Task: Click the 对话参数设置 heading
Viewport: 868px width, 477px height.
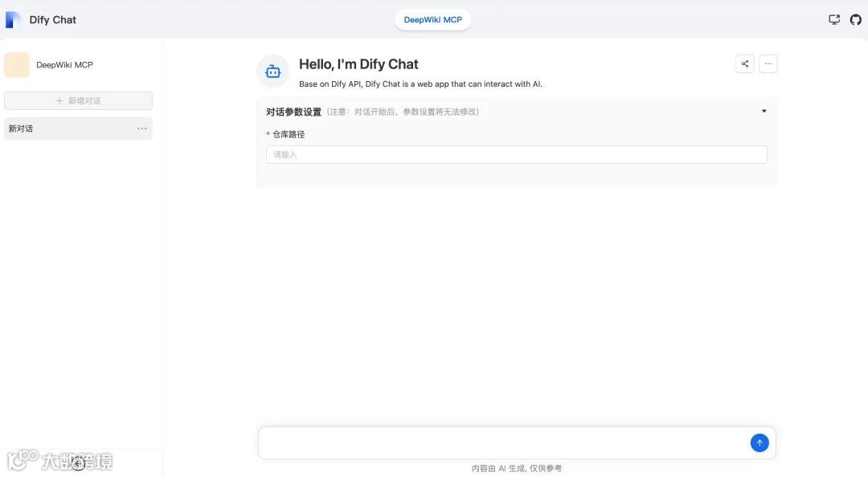Action: (293, 112)
